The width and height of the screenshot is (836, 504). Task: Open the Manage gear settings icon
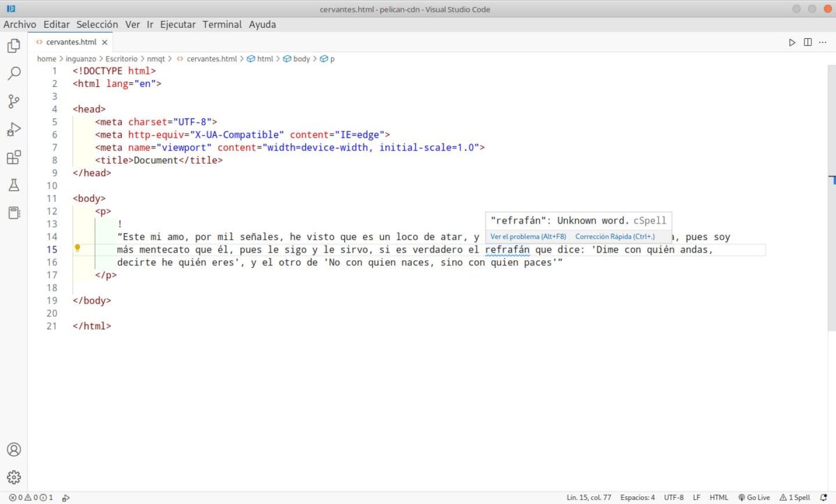tap(14, 478)
